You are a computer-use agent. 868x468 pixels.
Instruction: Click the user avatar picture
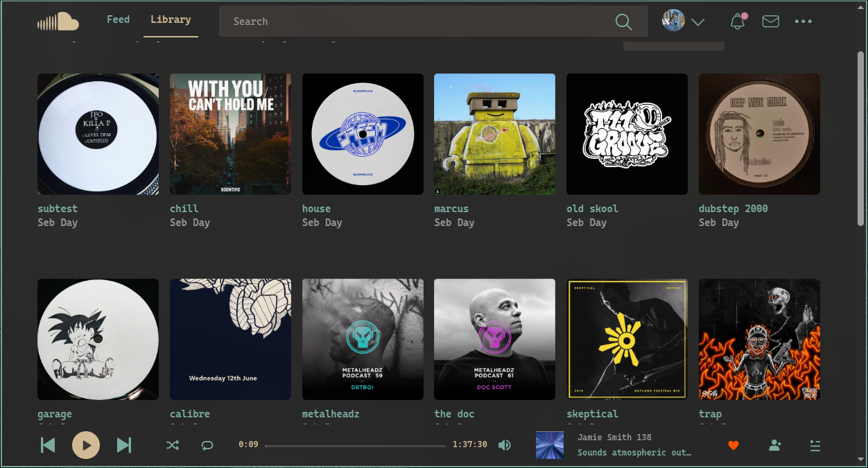(x=673, y=21)
